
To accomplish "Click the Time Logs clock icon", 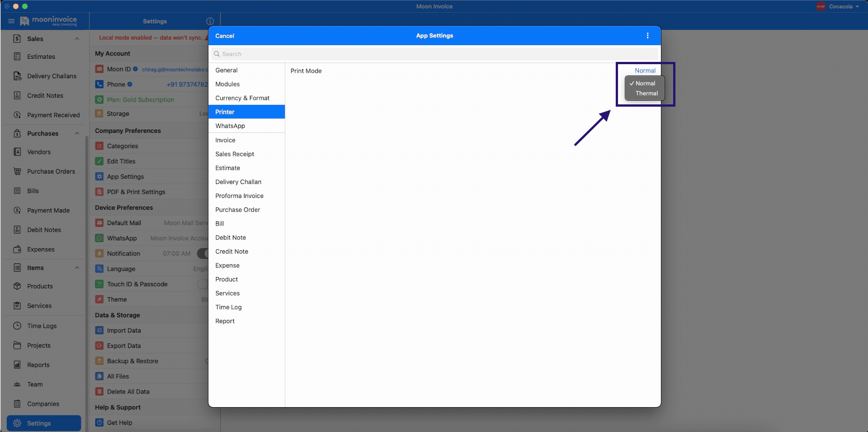I will 17,325.
